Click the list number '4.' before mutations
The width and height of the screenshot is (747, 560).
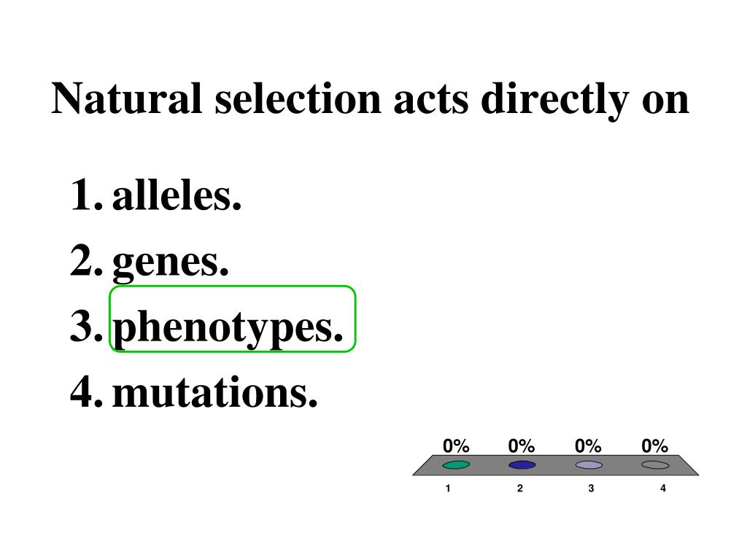coord(86,393)
